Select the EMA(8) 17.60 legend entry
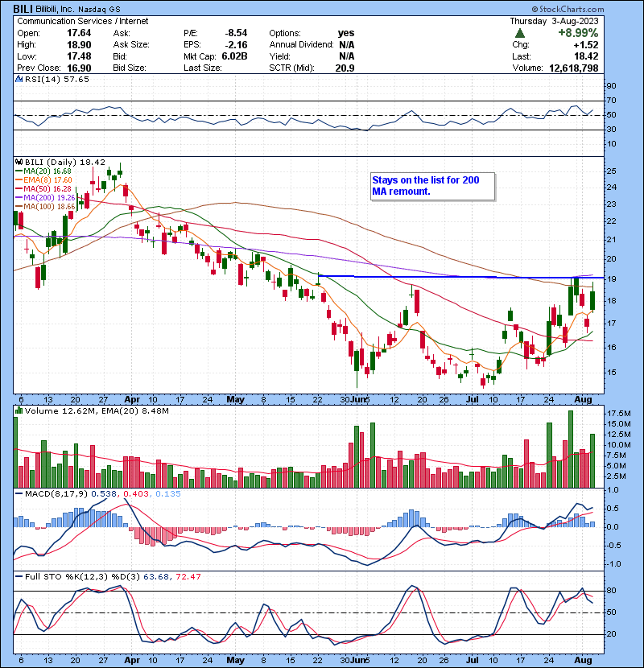Screen dimensions: 644x668 coord(43,180)
